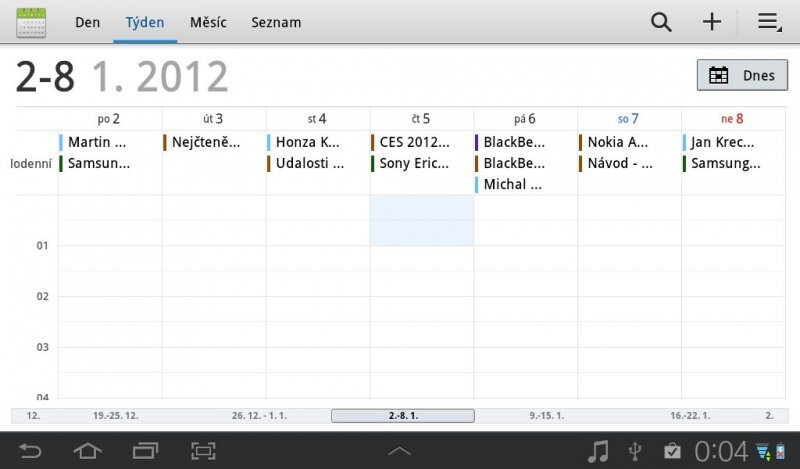Open the so 7 day header
800x469 pixels.
628,119
